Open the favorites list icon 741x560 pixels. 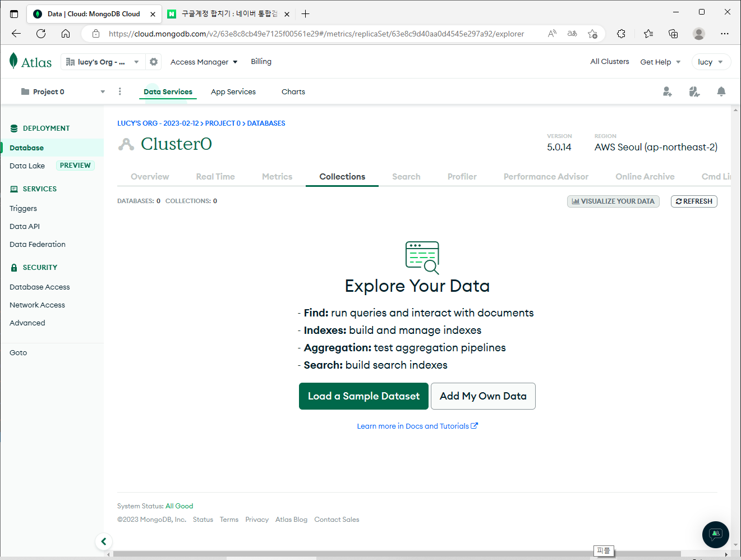pos(648,34)
